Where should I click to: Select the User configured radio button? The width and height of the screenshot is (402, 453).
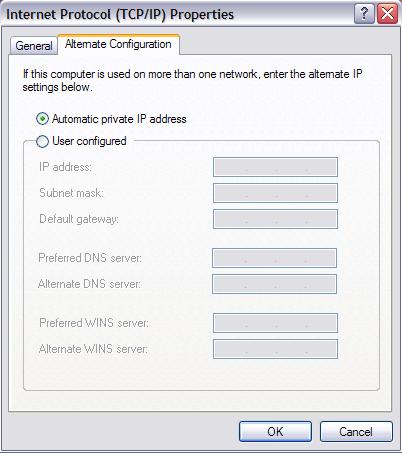[x=42, y=141]
